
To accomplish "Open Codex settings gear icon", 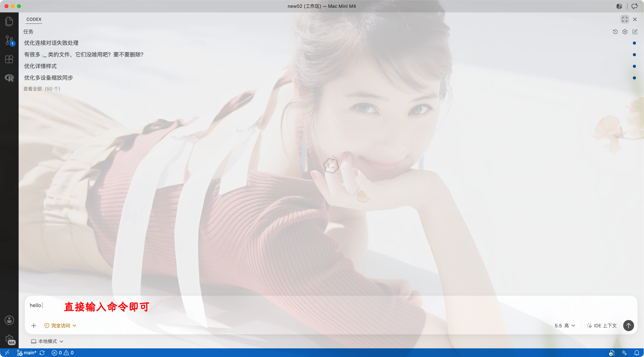I will (x=625, y=32).
